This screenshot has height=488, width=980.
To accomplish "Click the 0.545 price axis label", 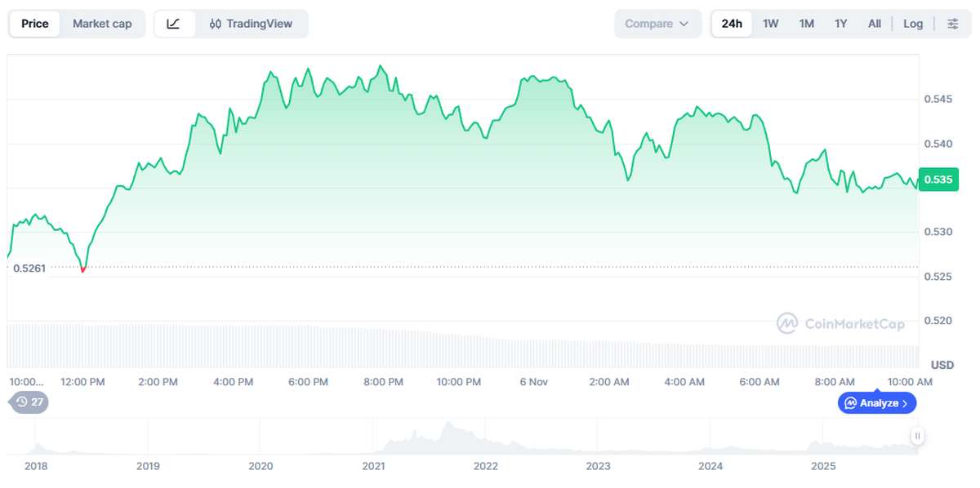I will click(939, 100).
